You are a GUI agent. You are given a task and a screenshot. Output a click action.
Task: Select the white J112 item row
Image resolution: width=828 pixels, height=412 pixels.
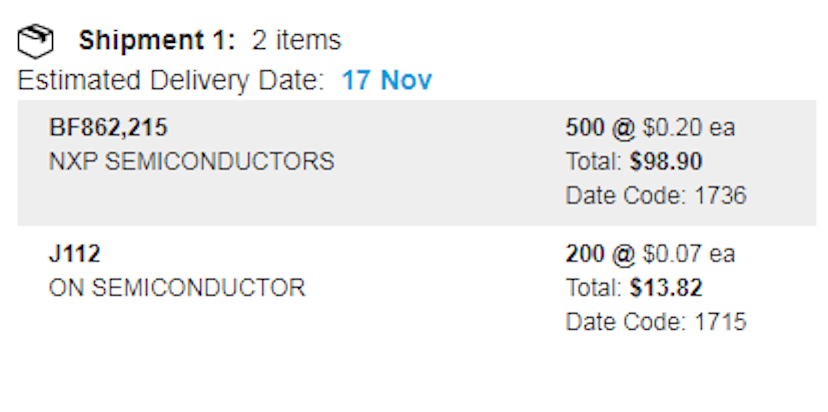(417, 288)
